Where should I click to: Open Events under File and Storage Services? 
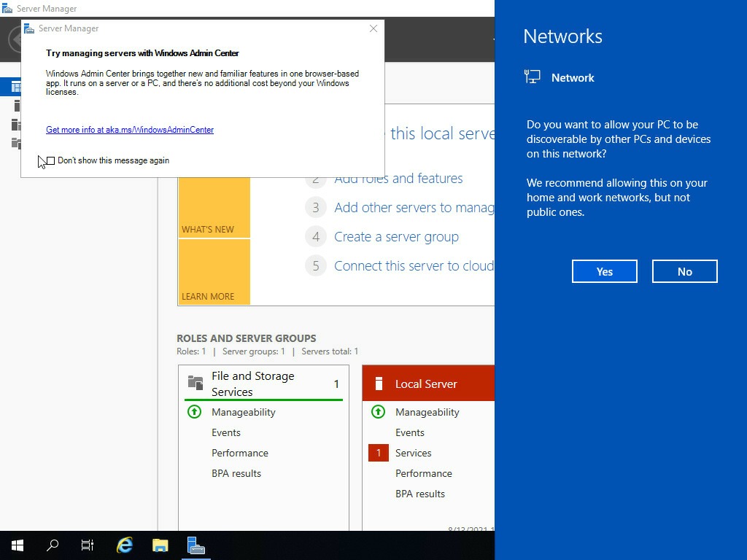(226, 433)
